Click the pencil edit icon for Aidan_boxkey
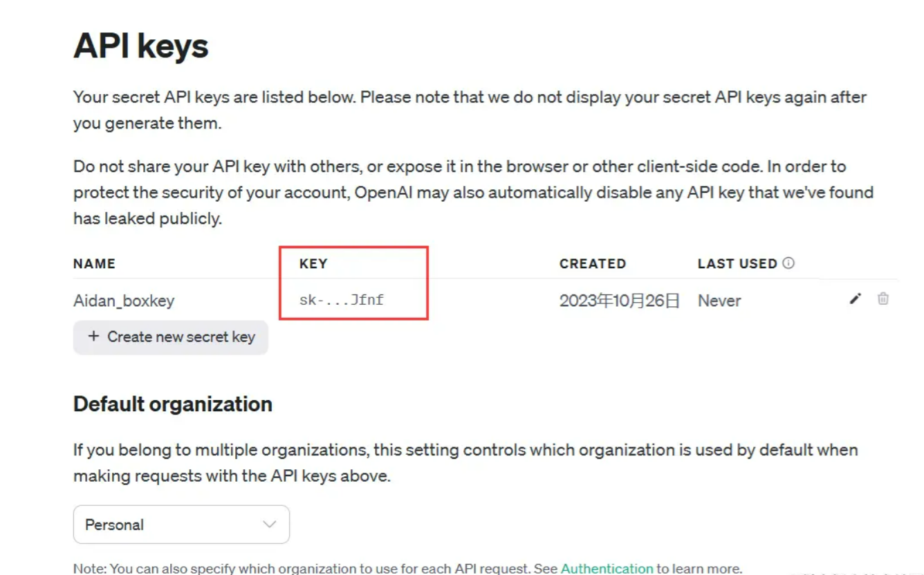The height and width of the screenshot is (575, 924). pyautogui.click(x=856, y=299)
